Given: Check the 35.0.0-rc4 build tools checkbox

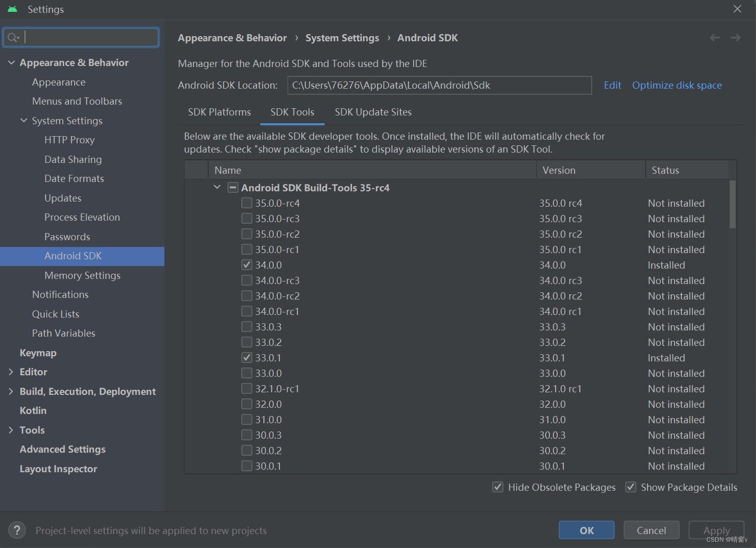Looking at the screenshot, I should point(246,203).
